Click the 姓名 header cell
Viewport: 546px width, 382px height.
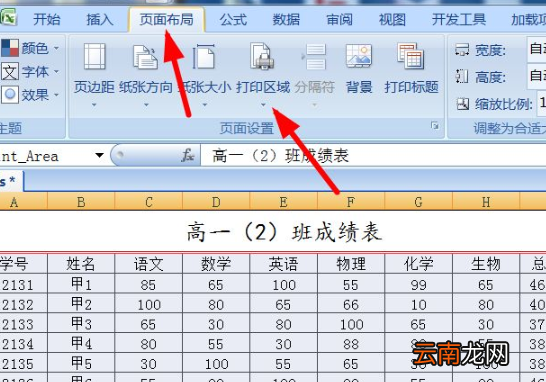tap(81, 264)
